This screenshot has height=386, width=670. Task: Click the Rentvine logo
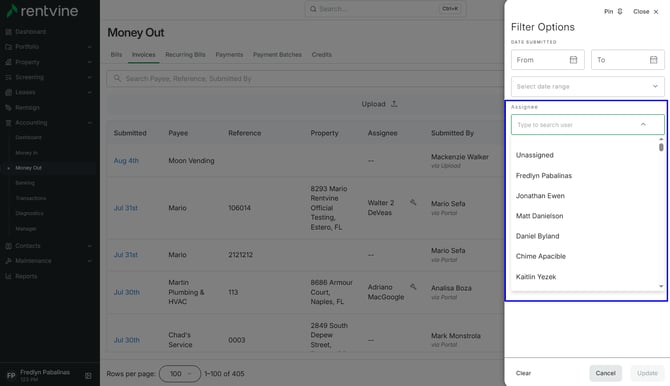click(x=42, y=11)
